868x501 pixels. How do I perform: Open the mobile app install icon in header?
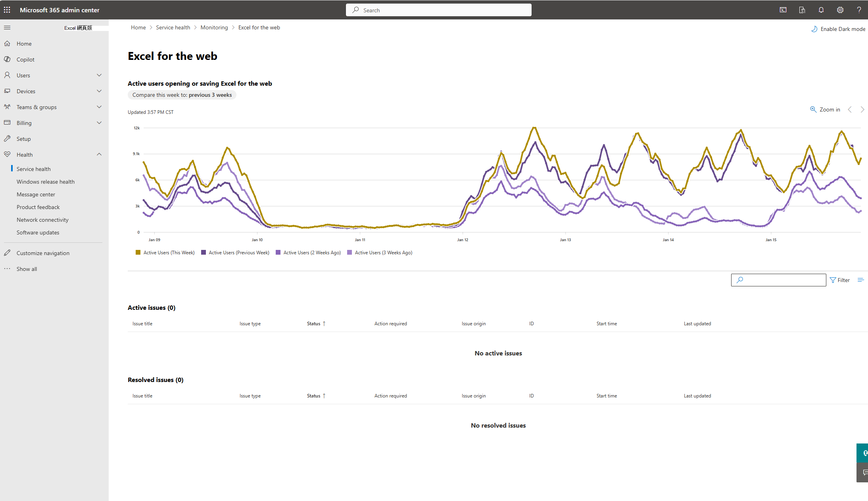pyautogui.click(x=802, y=10)
